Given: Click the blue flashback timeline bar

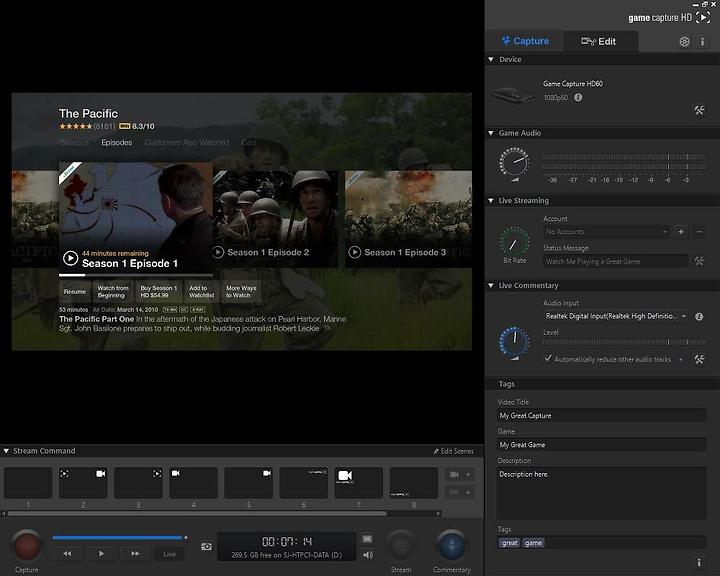Looking at the screenshot, I should 117,537.
